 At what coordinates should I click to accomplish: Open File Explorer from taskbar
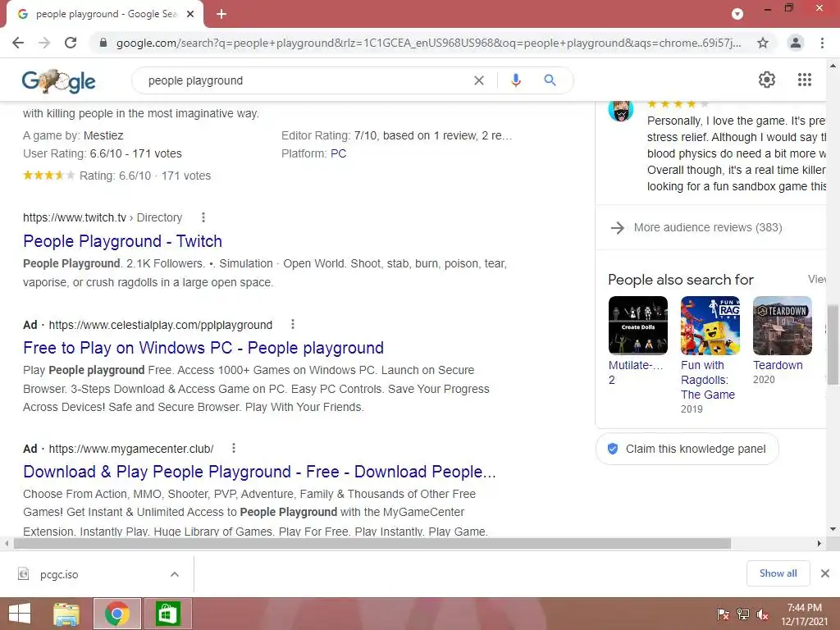(66, 614)
